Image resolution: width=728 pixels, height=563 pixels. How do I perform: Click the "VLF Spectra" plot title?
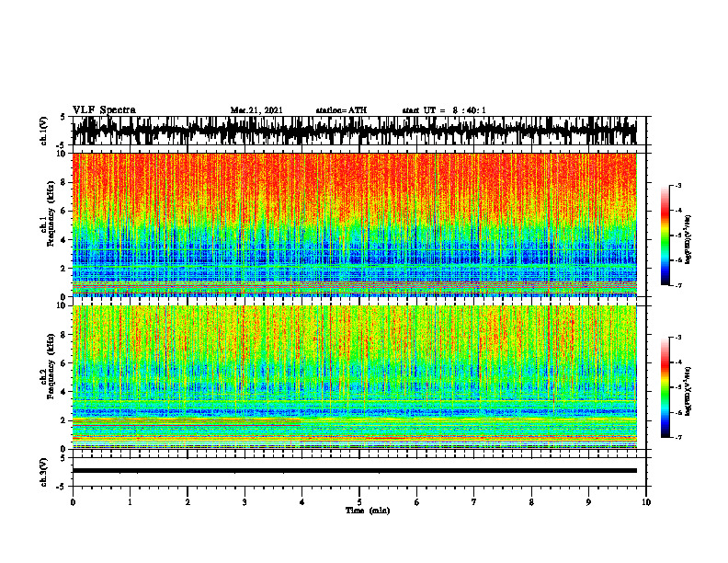[x=104, y=110]
